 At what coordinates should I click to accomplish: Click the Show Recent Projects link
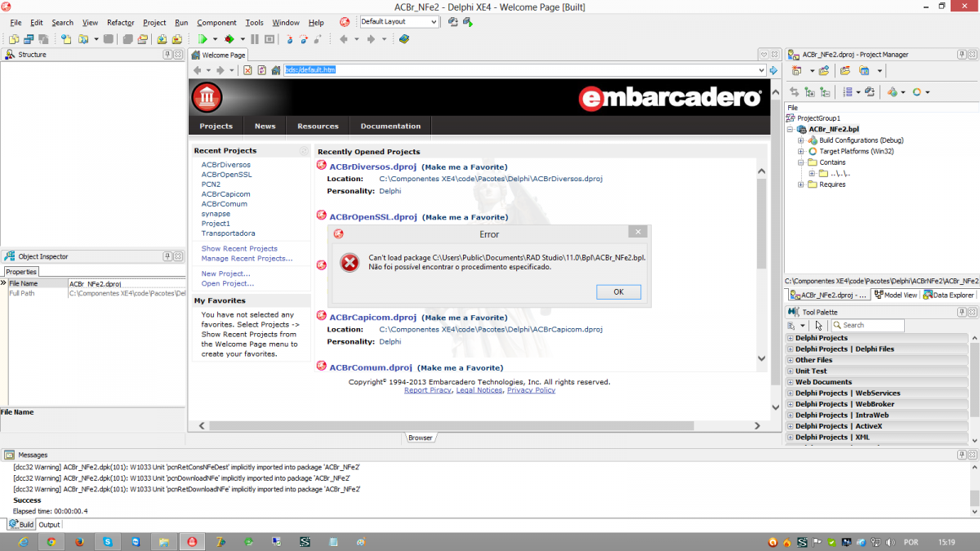coord(239,248)
